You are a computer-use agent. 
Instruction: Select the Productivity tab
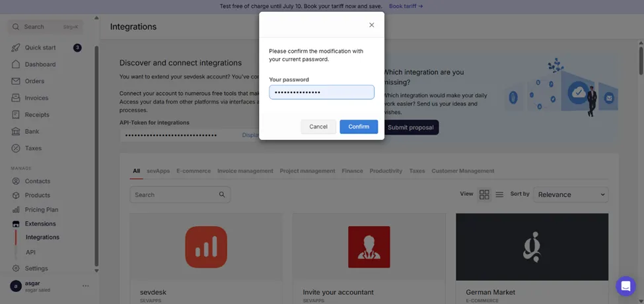386,171
